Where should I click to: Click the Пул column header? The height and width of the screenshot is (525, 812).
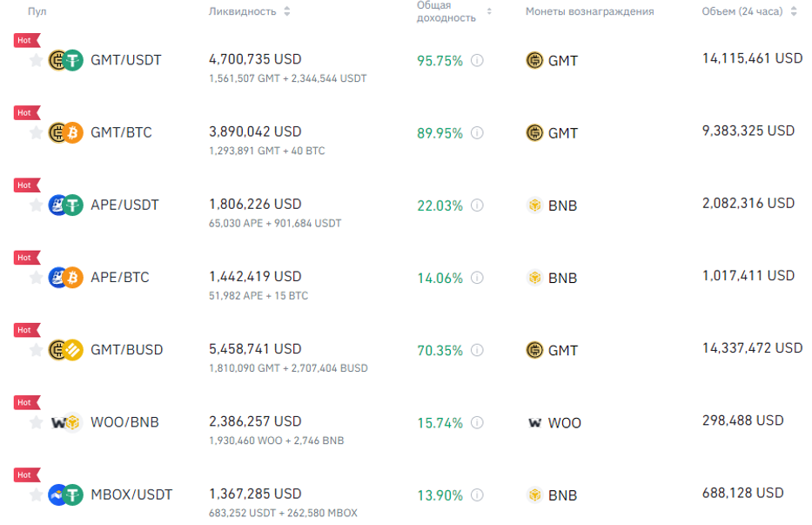[x=37, y=11]
